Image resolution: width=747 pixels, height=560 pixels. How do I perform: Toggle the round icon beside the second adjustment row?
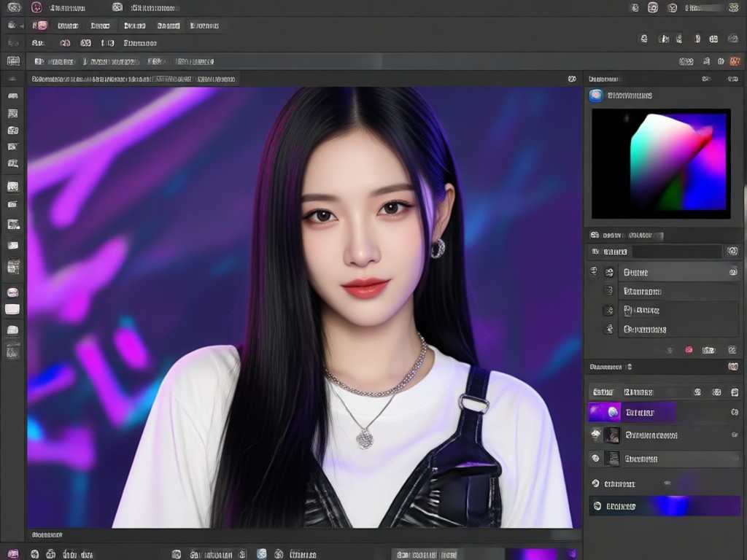pyautogui.click(x=608, y=290)
